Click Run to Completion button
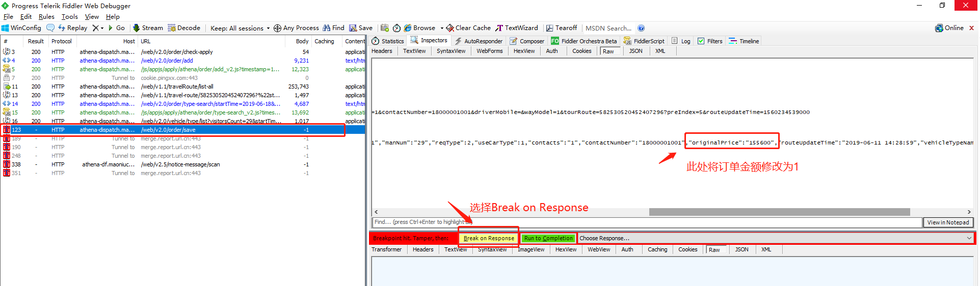This screenshot has width=980, height=286. pyautogui.click(x=548, y=238)
